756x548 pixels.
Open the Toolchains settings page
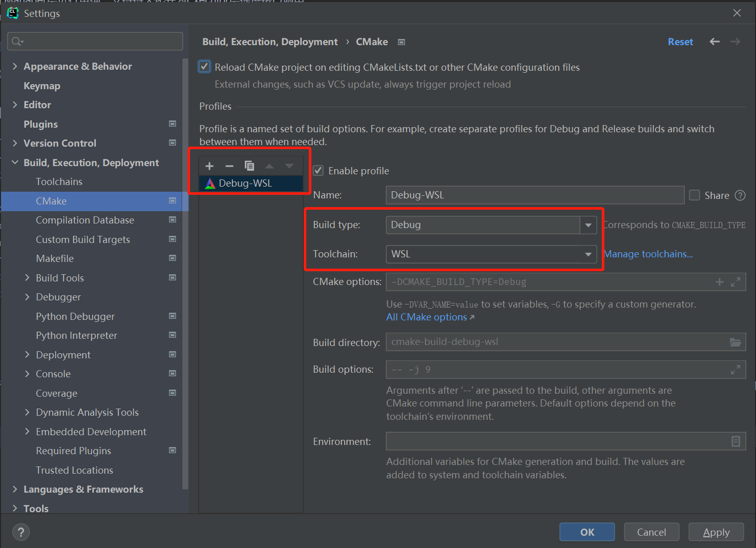[59, 182]
